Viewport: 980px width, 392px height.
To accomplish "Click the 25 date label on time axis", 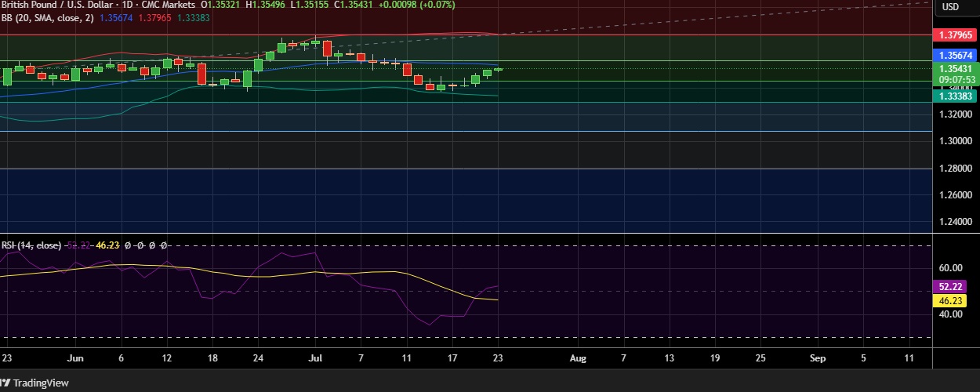I will click(760, 358).
